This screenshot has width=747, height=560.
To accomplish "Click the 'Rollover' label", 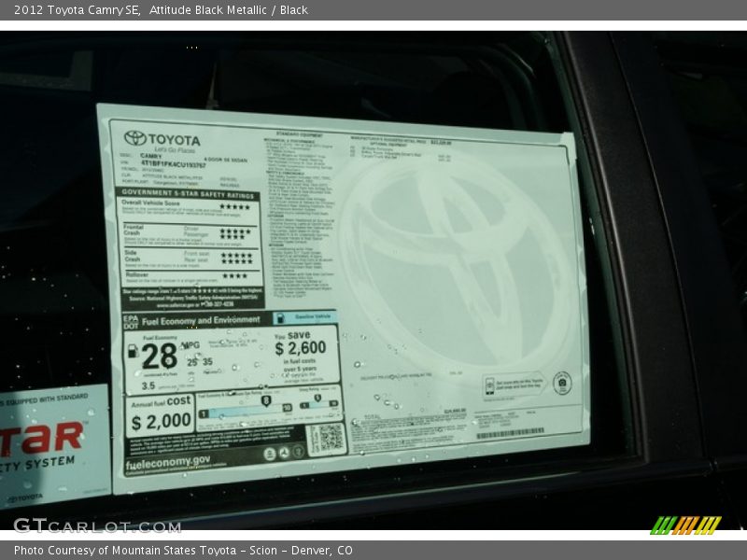I will coord(136,274).
